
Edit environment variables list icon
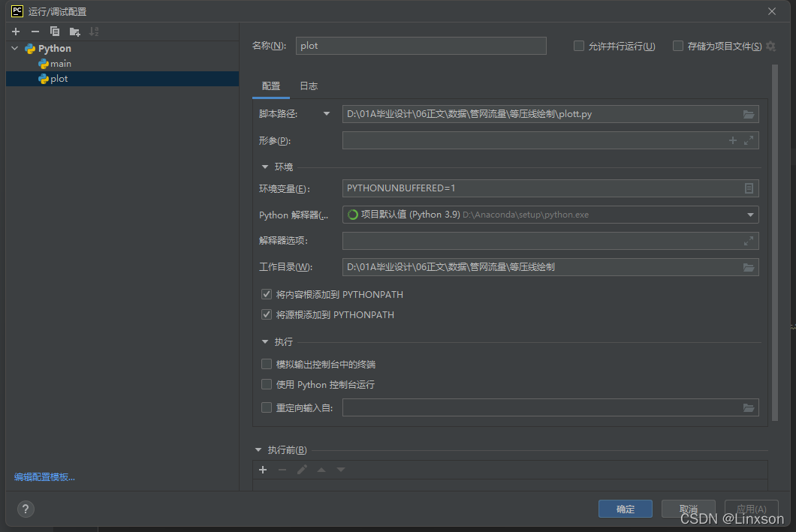pos(748,188)
